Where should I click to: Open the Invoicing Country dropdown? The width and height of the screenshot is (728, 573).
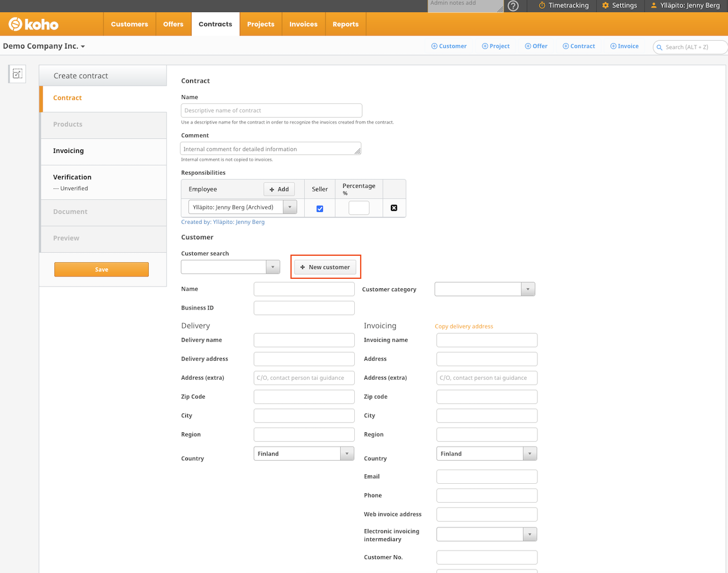pyautogui.click(x=487, y=454)
